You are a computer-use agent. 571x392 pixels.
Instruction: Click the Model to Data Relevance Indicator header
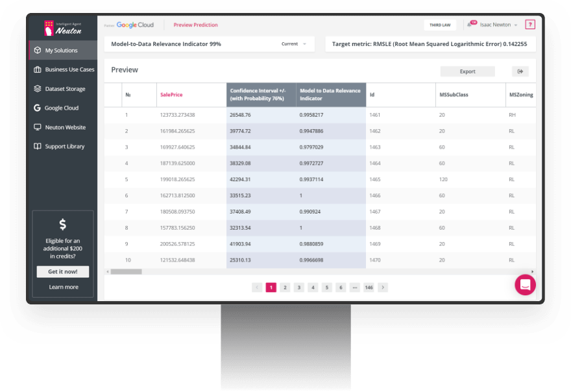[331, 95]
